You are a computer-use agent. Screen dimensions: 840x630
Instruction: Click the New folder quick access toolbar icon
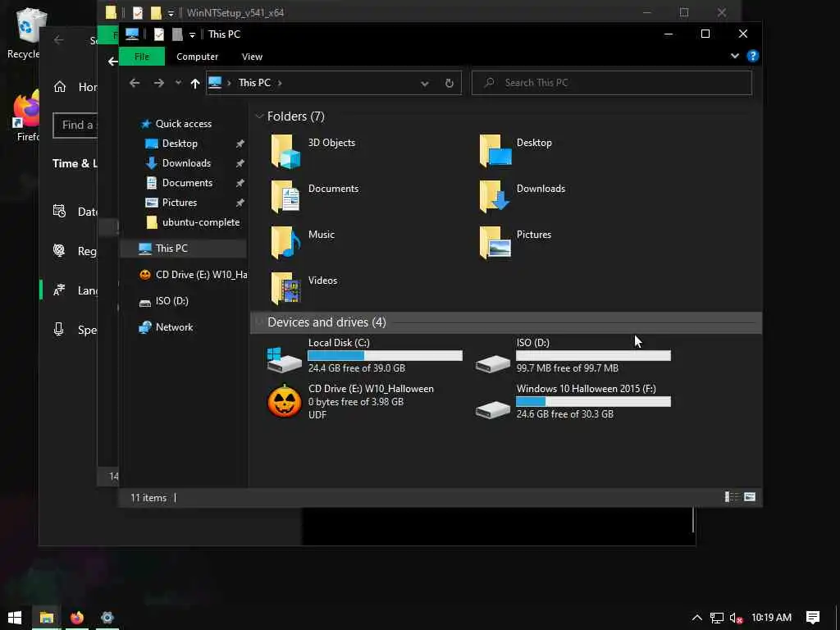click(x=177, y=34)
